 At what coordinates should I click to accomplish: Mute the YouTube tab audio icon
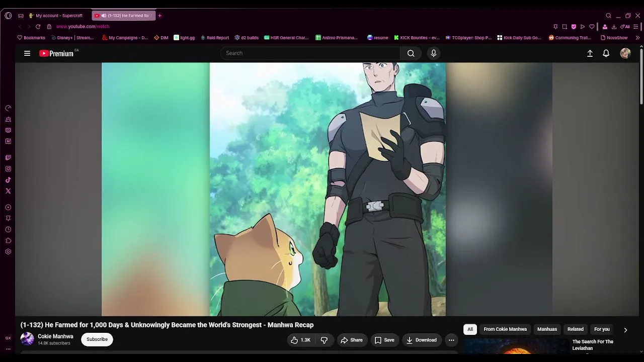point(104,16)
